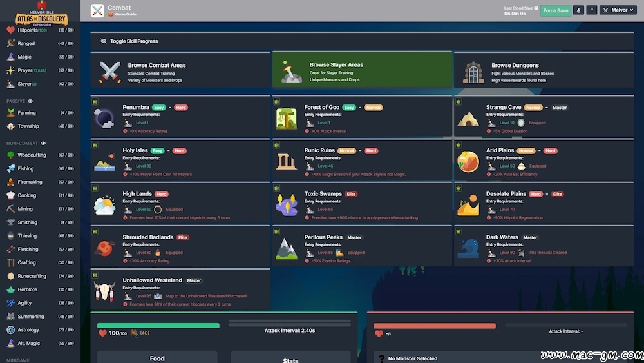
Task: Select the Perilous Peaks slayer area
Action: tap(362, 246)
